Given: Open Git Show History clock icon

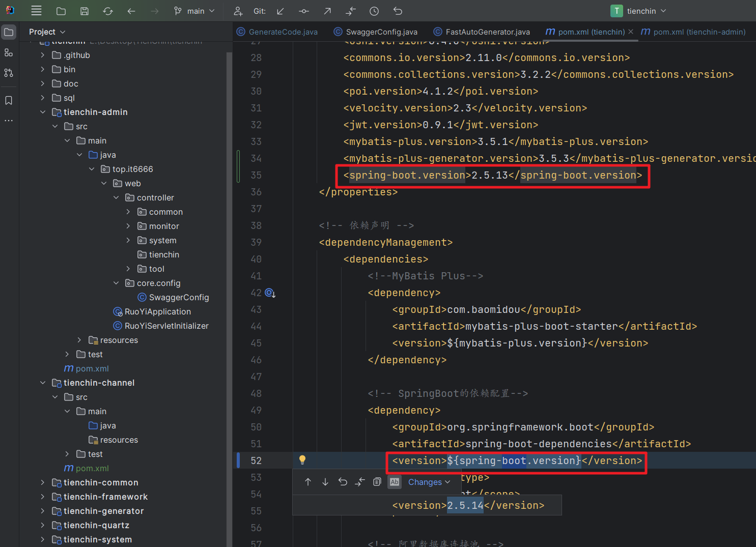Looking at the screenshot, I should point(374,11).
